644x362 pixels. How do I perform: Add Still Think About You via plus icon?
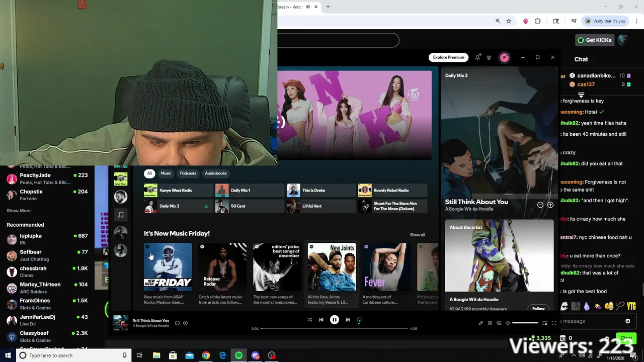point(550,205)
